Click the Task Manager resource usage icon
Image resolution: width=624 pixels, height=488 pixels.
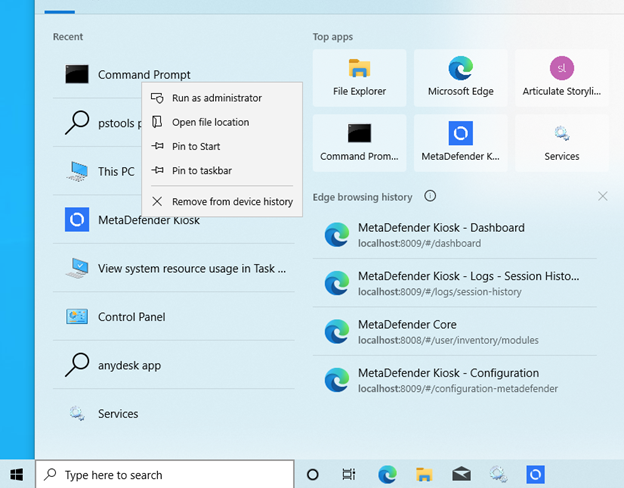77,268
